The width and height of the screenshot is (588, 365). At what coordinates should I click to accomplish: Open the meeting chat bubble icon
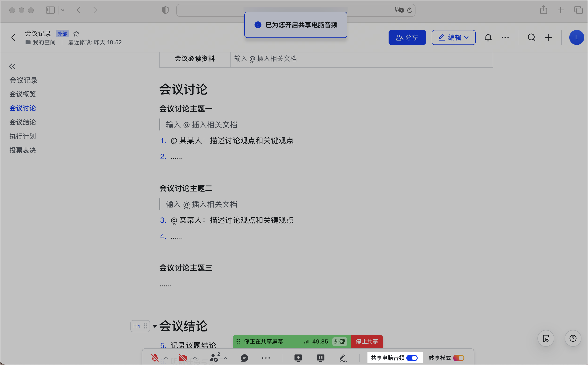tap(244, 358)
